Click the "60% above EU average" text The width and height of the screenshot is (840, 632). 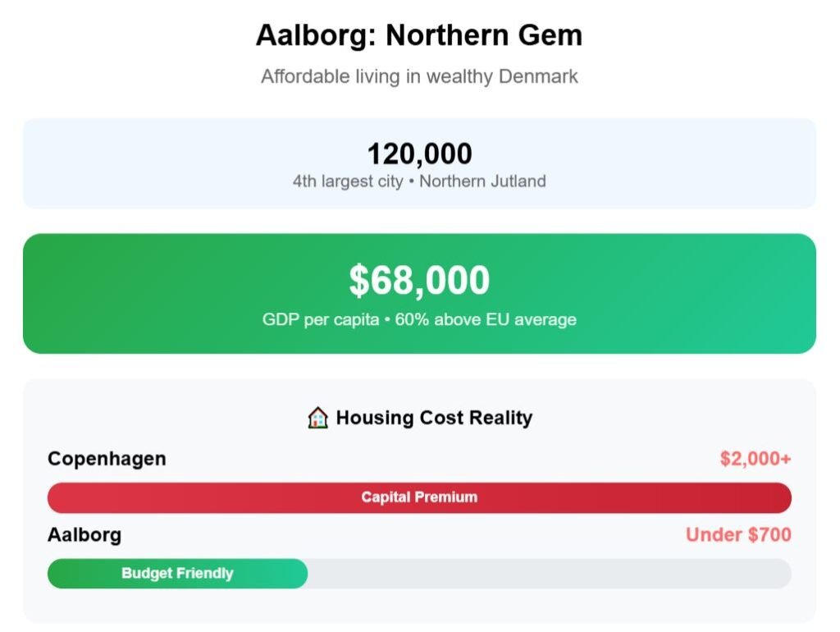486,319
